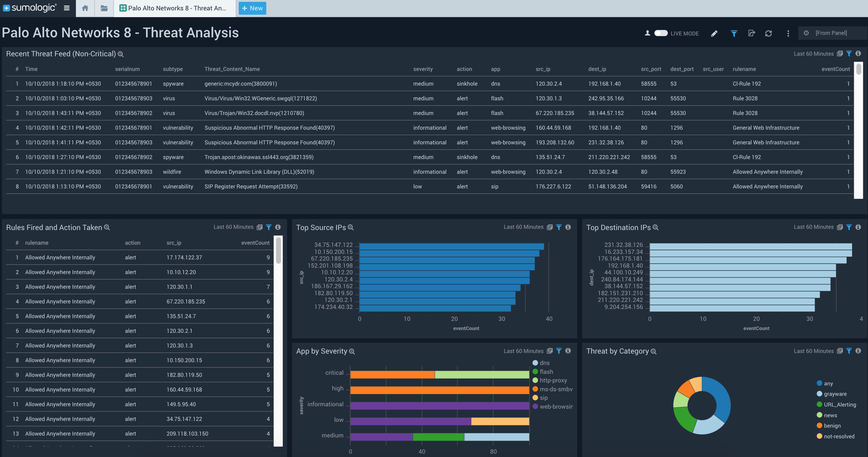This screenshot has width=868, height=457.
Task: Toggle ms-ds-smb legend entry
Action: coord(552,389)
